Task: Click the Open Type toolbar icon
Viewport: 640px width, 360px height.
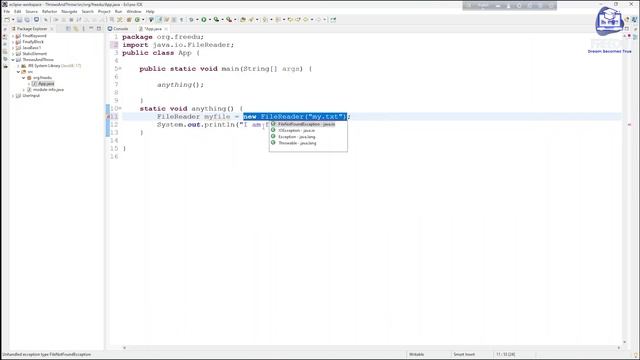Action: coord(242,20)
